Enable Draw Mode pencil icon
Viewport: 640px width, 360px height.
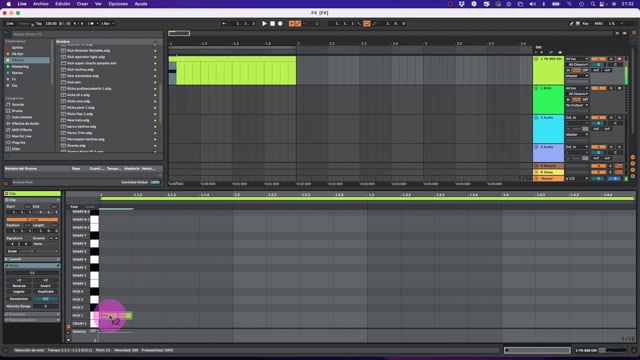point(571,24)
